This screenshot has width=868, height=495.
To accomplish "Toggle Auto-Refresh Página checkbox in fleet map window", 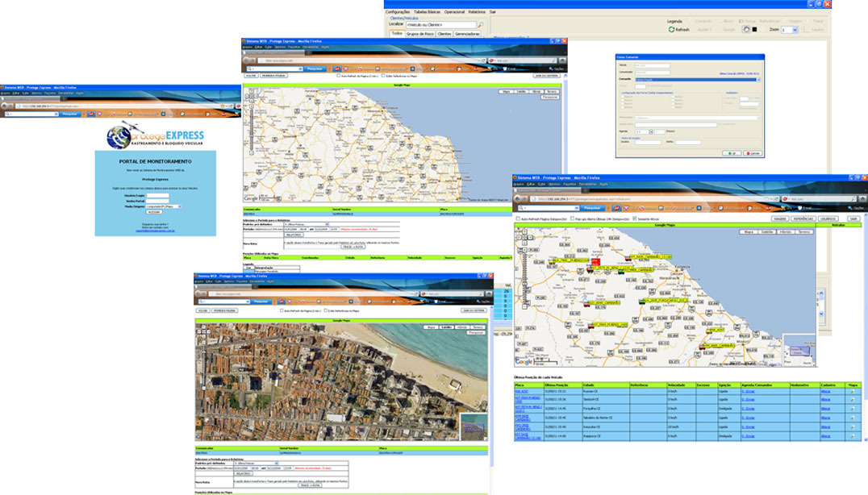I will pyautogui.click(x=518, y=219).
